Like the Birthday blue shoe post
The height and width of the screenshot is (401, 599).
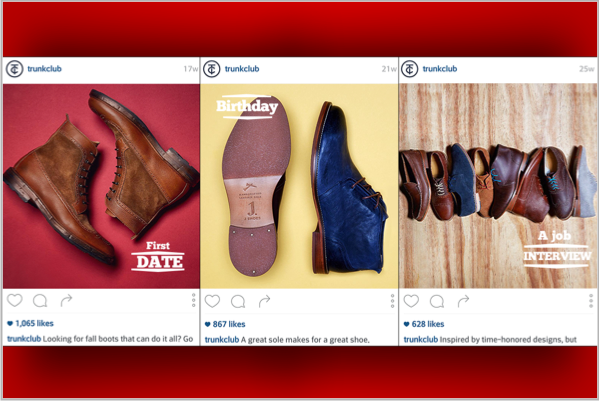point(212,301)
